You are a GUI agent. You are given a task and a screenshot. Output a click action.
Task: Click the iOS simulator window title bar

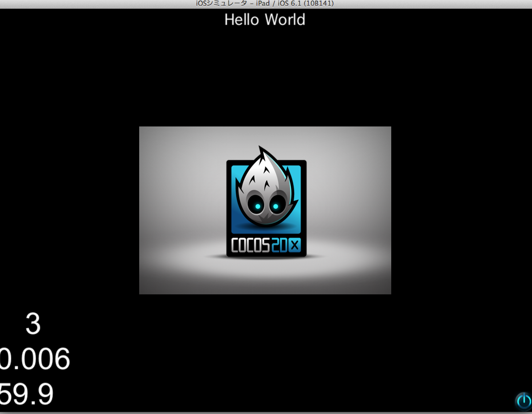[266, 4]
